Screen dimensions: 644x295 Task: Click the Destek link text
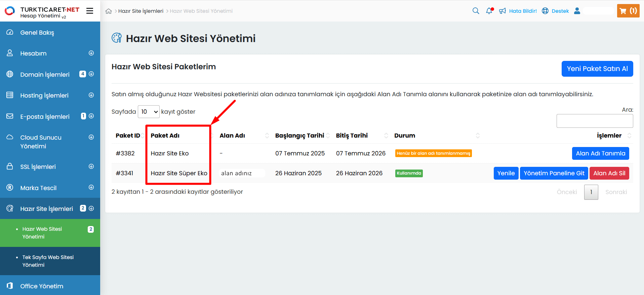[560, 11]
